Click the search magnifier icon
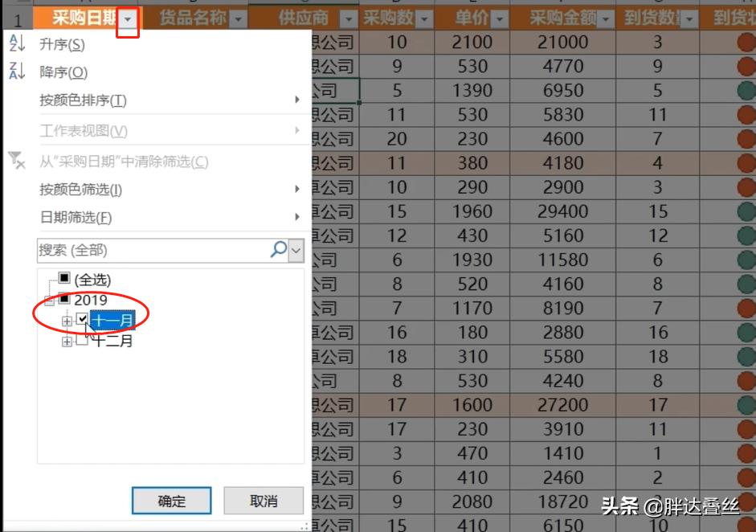756x532 pixels. click(279, 250)
